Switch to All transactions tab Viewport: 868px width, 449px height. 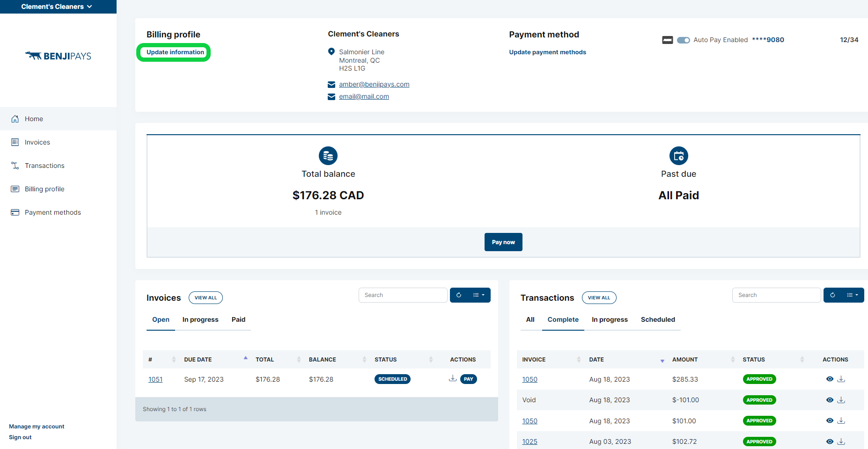pos(530,319)
